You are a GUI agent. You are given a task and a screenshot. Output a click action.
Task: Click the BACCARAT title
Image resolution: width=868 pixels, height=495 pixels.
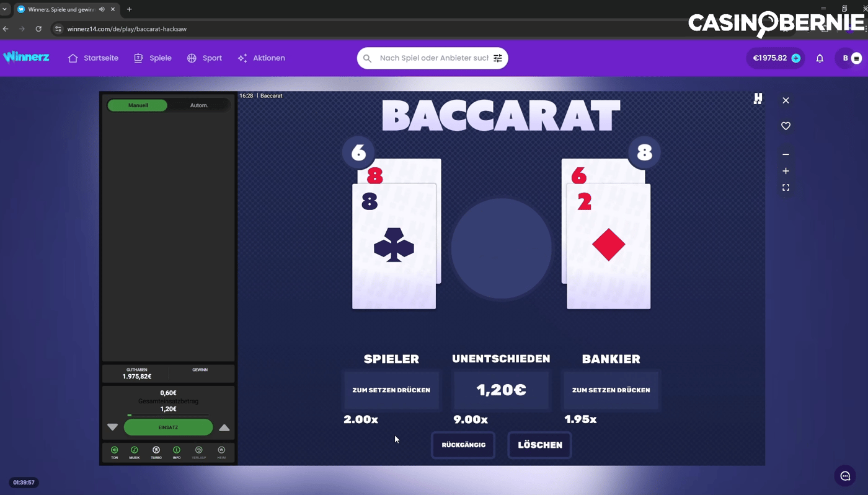(x=501, y=115)
